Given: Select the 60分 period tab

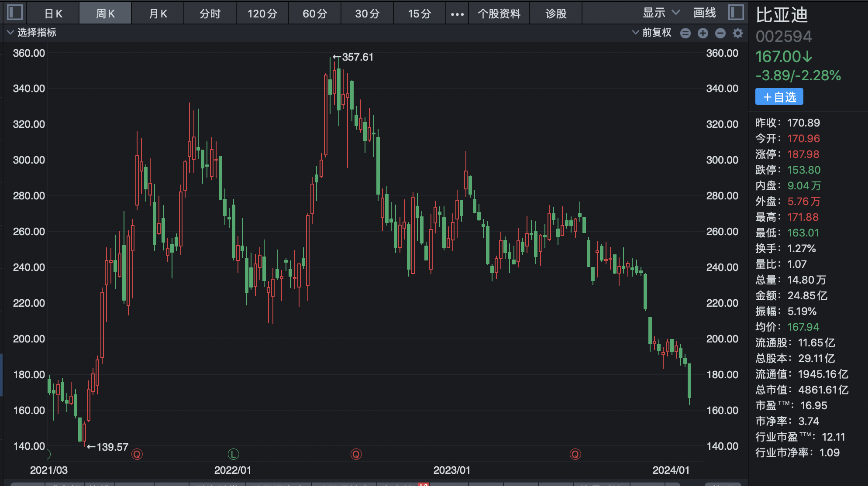Looking at the screenshot, I should (315, 14).
